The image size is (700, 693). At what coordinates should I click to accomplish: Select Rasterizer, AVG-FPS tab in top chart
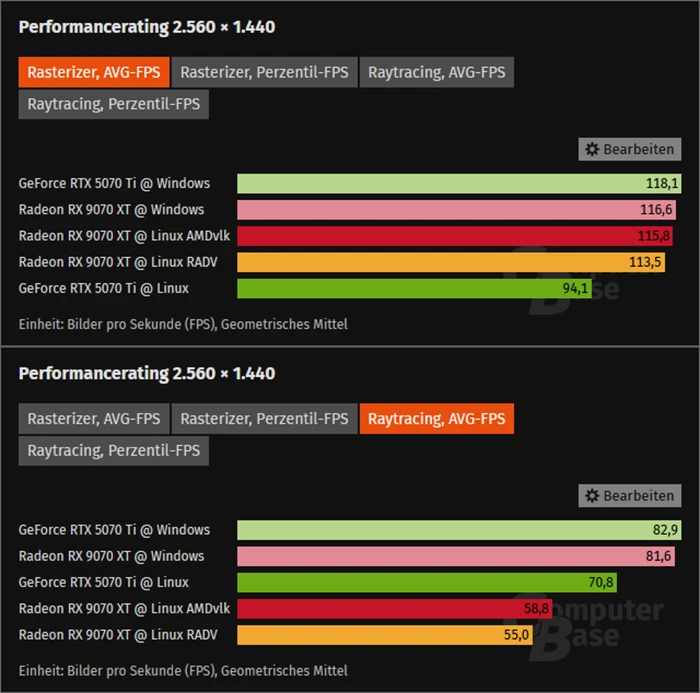point(94,72)
